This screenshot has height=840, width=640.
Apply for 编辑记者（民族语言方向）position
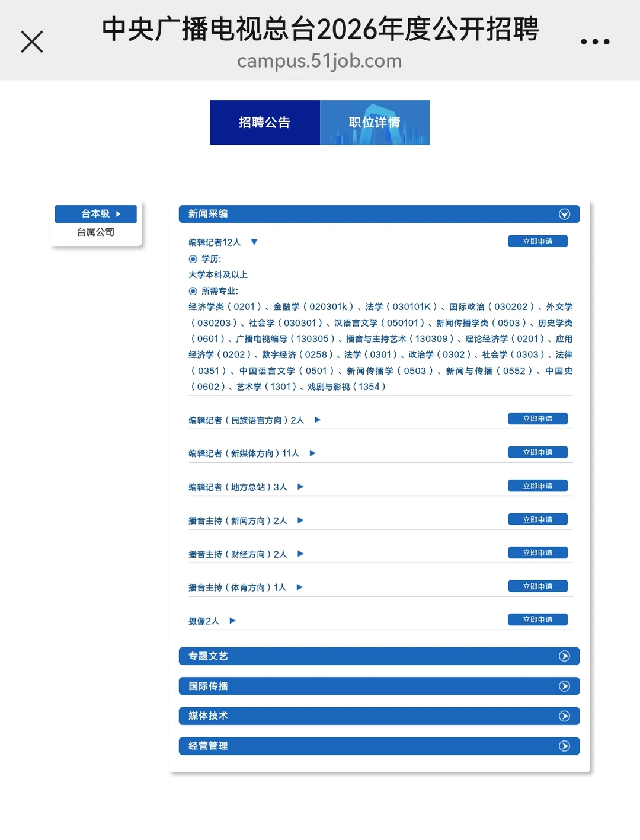537,419
